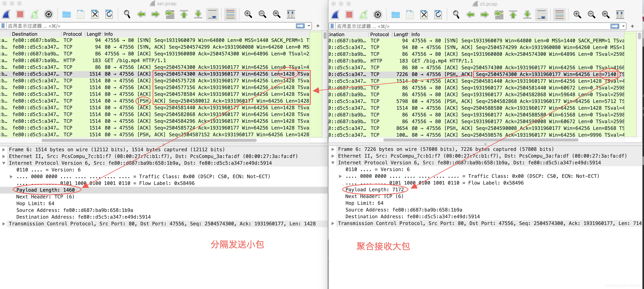Expand Traffic Class field in ser.pcap
Image resolution: width=644 pixels, height=289 pixels.
tap(11, 177)
